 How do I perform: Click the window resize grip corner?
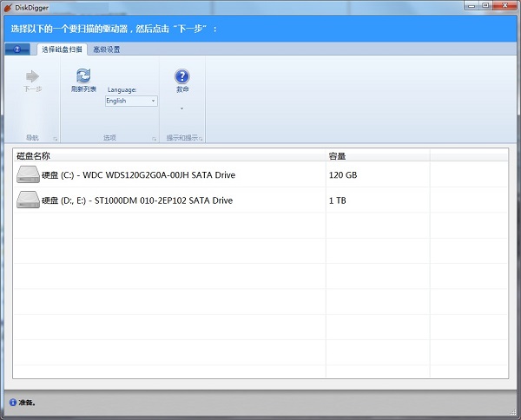(x=513, y=411)
